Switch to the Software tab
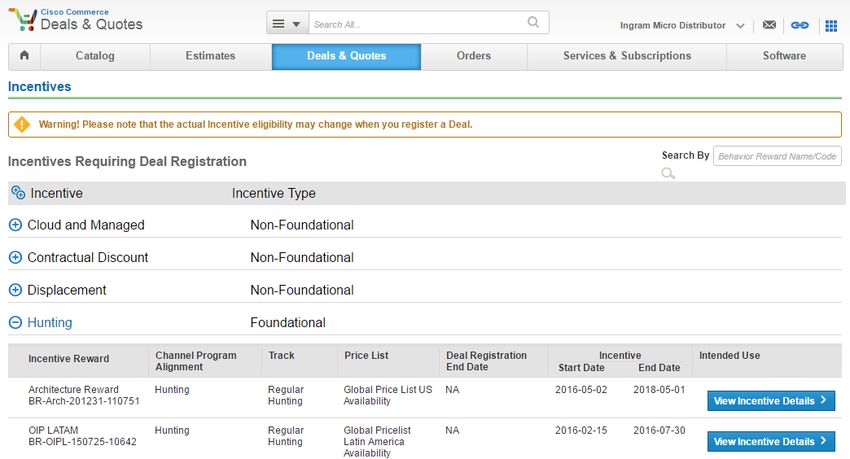This screenshot has width=850, height=459. pos(784,56)
